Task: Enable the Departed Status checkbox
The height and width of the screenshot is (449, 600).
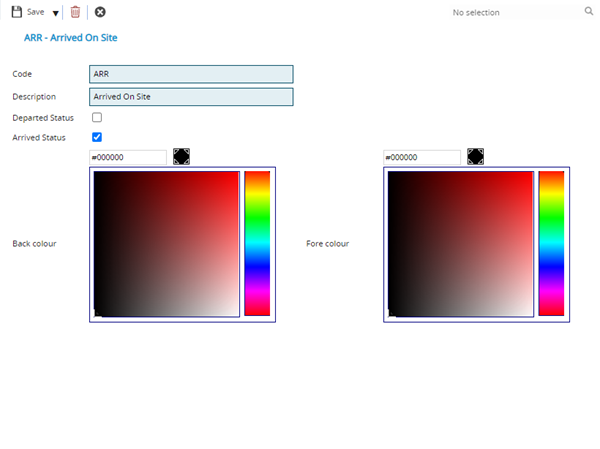Action: pos(97,118)
